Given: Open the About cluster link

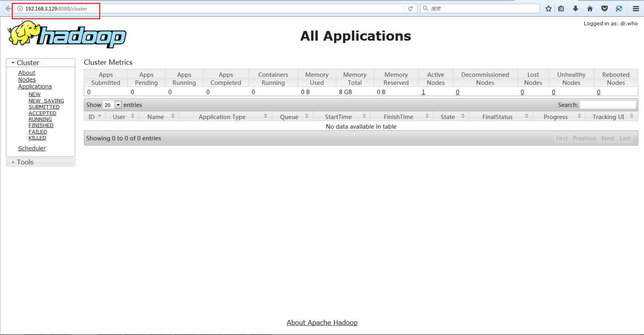Looking at the screenshot, I should click(27, 73).
